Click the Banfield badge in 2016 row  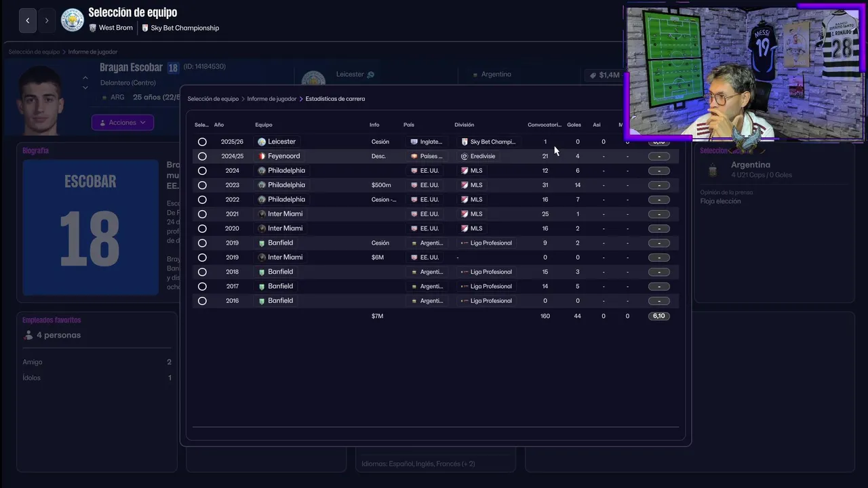pyautogui.click(x=262, y=301)
